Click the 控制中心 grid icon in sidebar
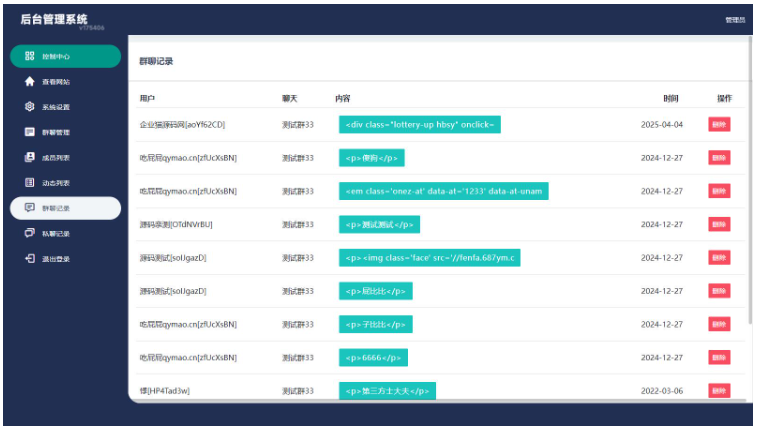Viewport: 760px width, 434px height. [30, 56]
